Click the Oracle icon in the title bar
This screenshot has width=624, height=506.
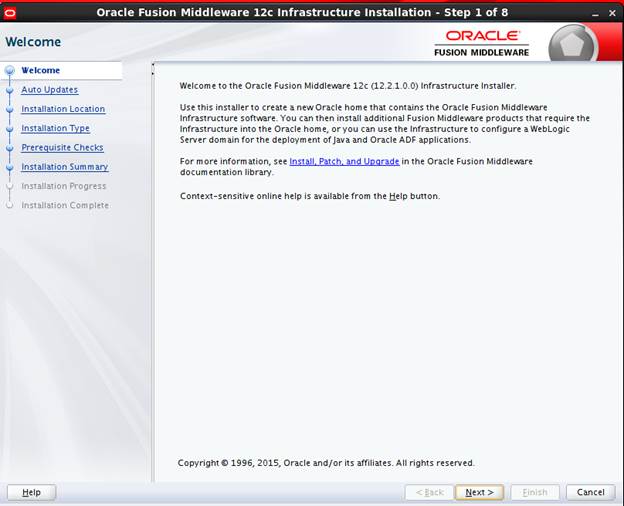pyautogui.click(x=10, y=12)
